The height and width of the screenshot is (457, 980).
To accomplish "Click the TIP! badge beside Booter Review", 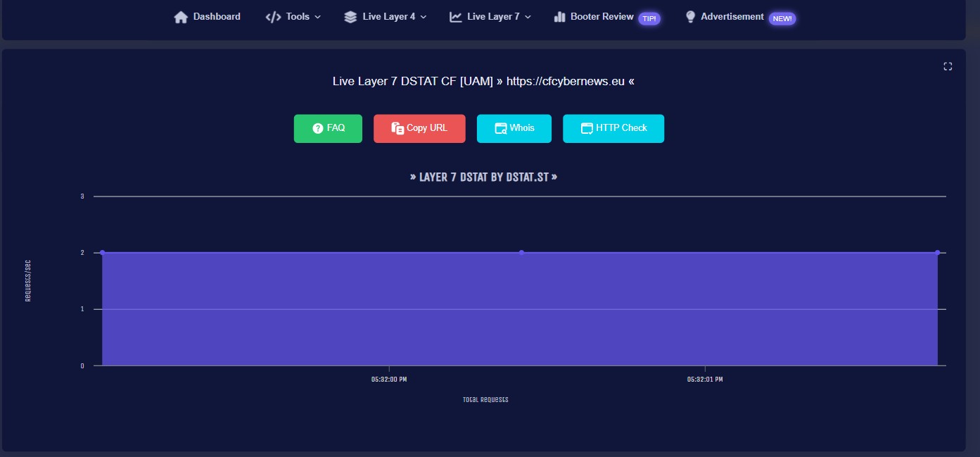I will click(x=649, y=19).
